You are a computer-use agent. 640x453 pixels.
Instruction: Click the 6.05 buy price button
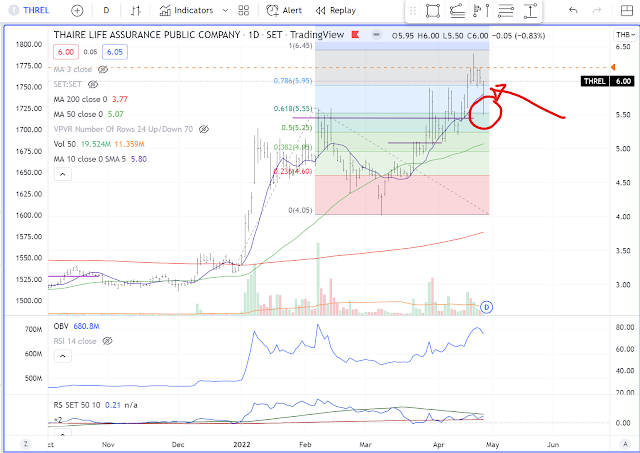tap(115, 52)
